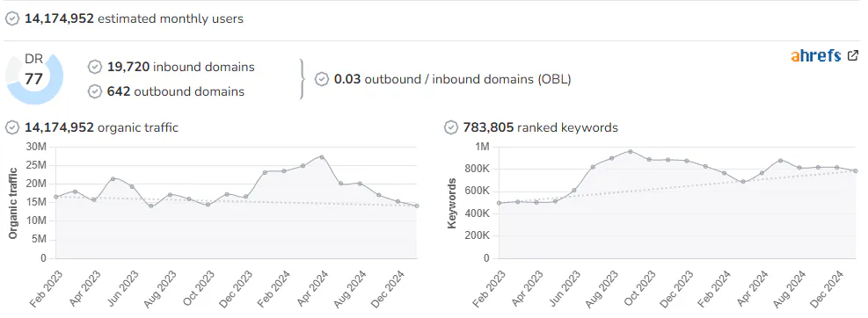Click the 15M axis label on traffic chart
Viewport: 868px width, 318px height.
(x=37, y=202)
